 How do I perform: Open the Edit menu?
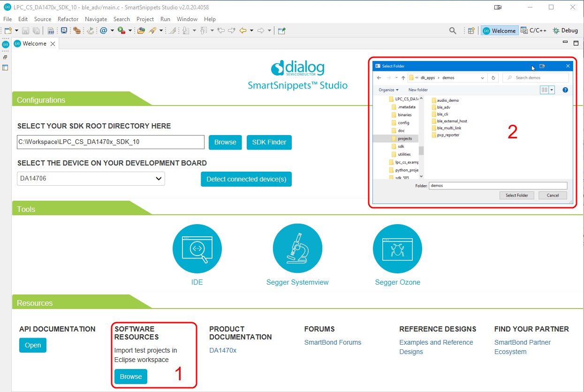[23, 19]
